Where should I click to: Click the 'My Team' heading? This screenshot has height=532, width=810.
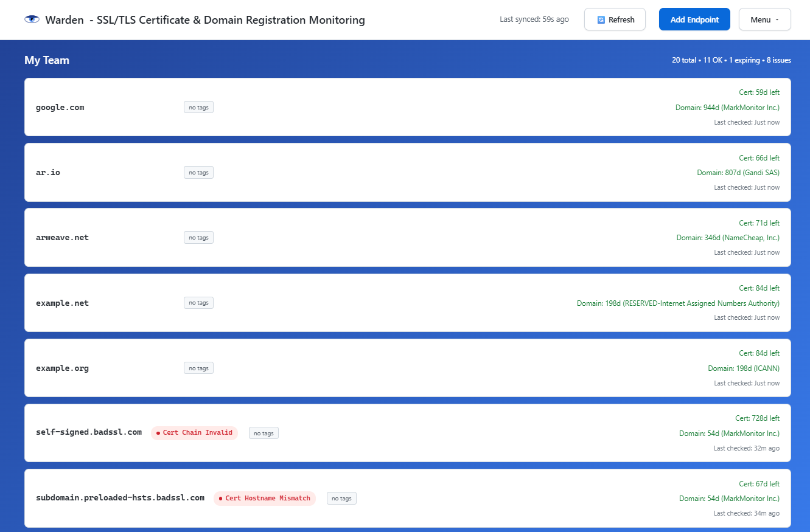(47, 60)
